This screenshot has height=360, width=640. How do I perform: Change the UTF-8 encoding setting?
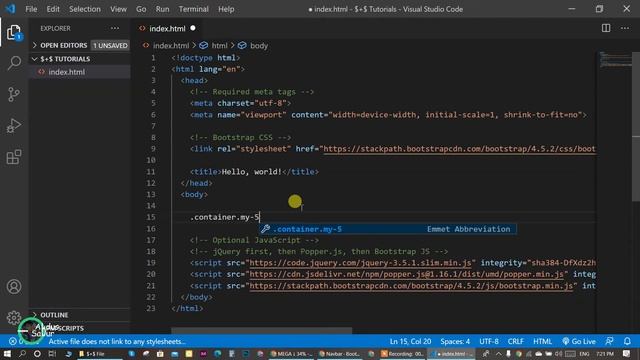point(489,341)
